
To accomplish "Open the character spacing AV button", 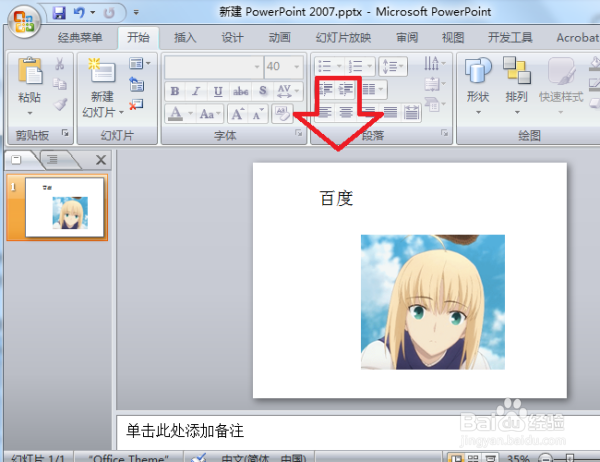I will coord(288,91).
